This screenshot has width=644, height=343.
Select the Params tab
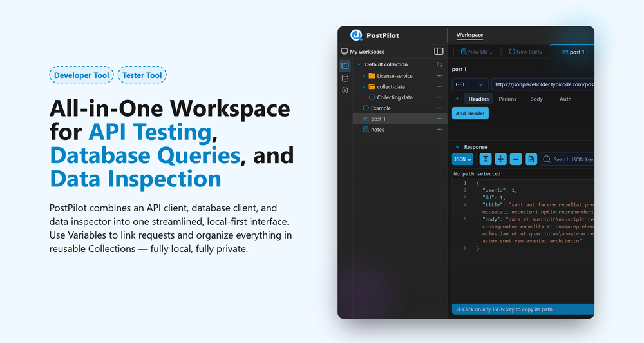(507, 99)
